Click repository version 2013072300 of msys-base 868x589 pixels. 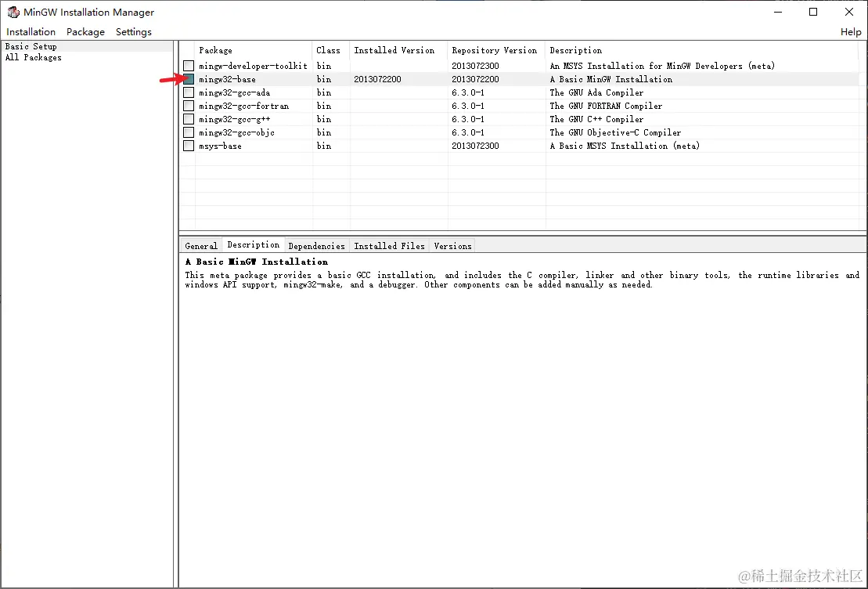click(476, 146)
